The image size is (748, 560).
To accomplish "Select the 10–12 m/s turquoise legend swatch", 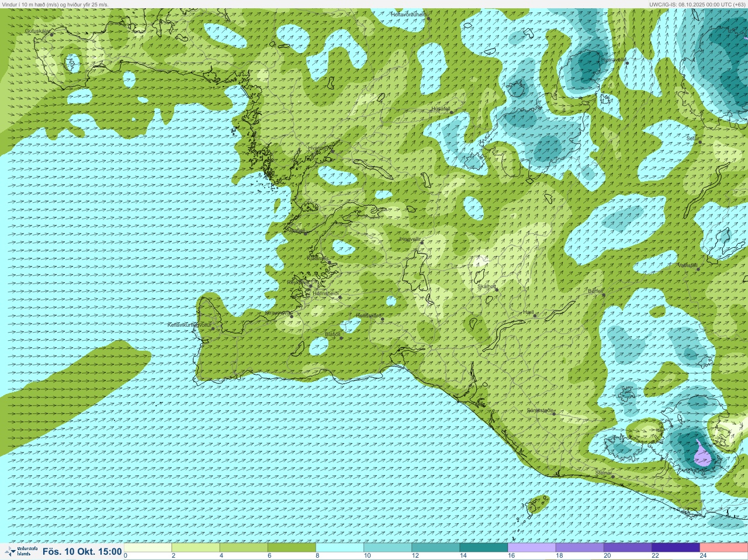I will click(387, 548).
